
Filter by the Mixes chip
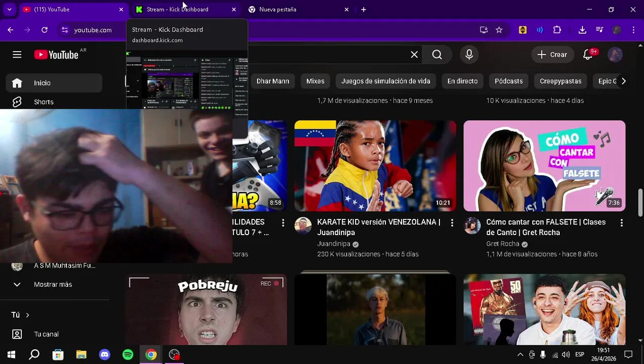click(x=315, y=81)
